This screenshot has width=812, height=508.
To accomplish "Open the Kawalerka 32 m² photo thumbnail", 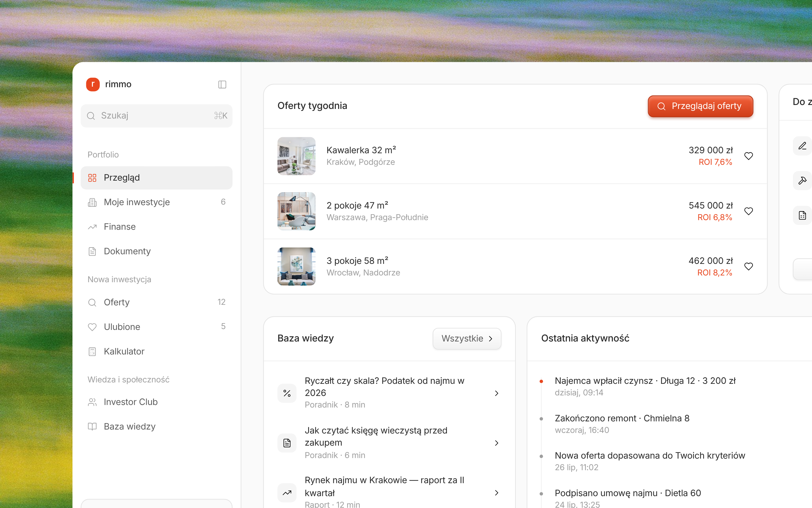I will tap(296, 156).
